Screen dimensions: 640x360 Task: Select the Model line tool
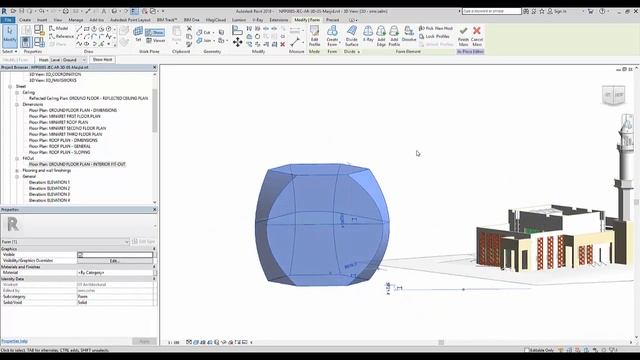[59, 28]
